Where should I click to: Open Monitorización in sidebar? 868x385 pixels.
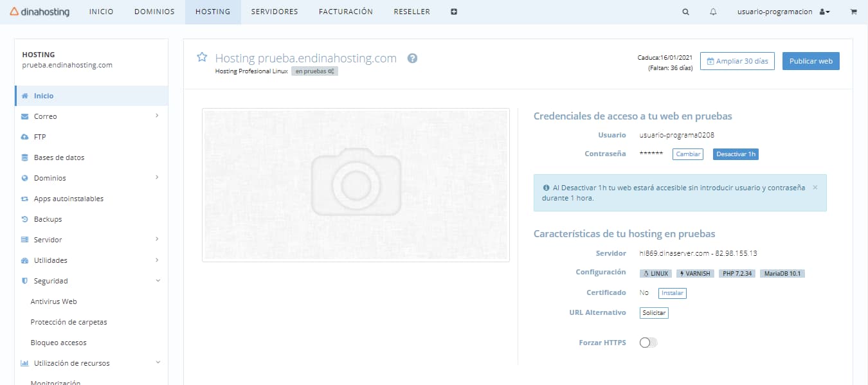coord(56,382)
